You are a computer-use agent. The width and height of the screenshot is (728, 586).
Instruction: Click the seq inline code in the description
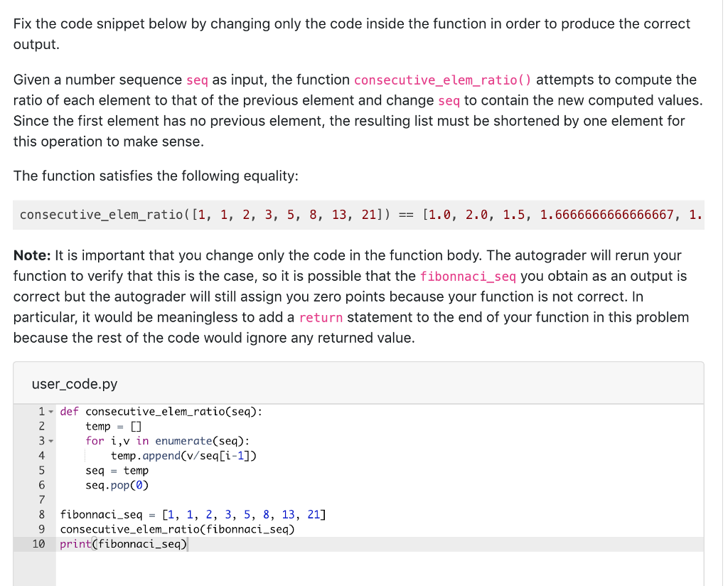click(x=197, y=80)
